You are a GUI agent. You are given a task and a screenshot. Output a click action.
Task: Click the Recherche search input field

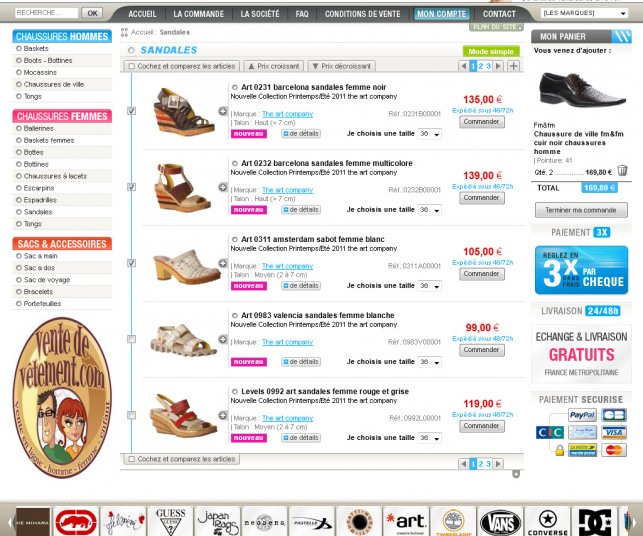pyautogui.click(x=46, y=13)
